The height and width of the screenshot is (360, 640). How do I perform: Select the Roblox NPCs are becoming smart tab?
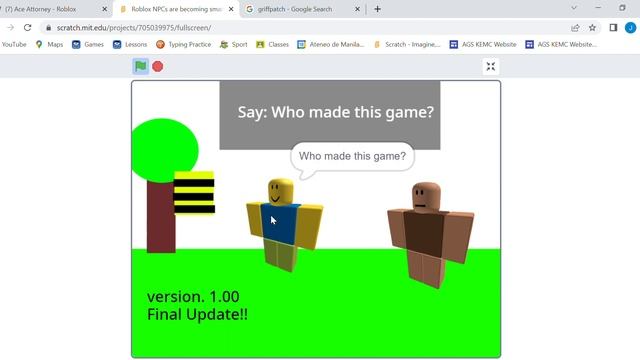[176, 9]
